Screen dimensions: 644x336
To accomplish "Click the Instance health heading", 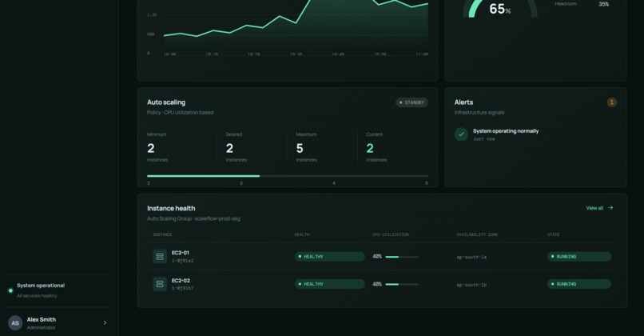I will [x=171, y=208].
